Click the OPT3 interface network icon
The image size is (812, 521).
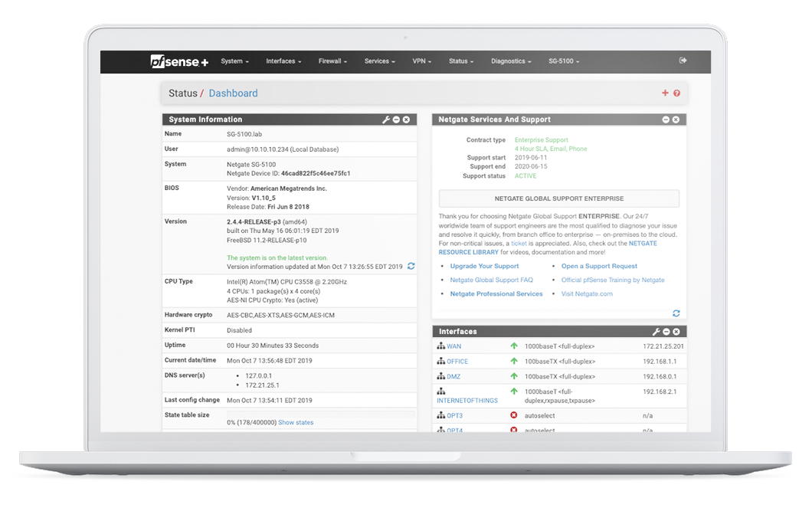pyautogui.click(x=440, y=415)
